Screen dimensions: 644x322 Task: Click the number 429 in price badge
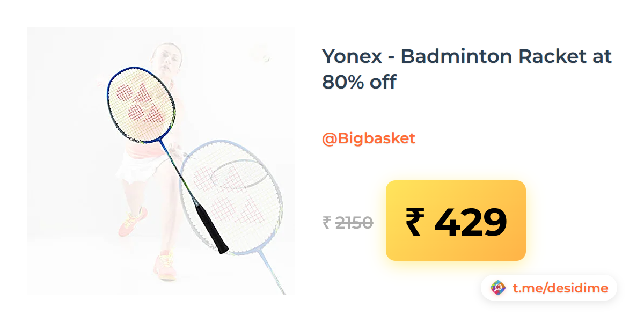(470, 222)
